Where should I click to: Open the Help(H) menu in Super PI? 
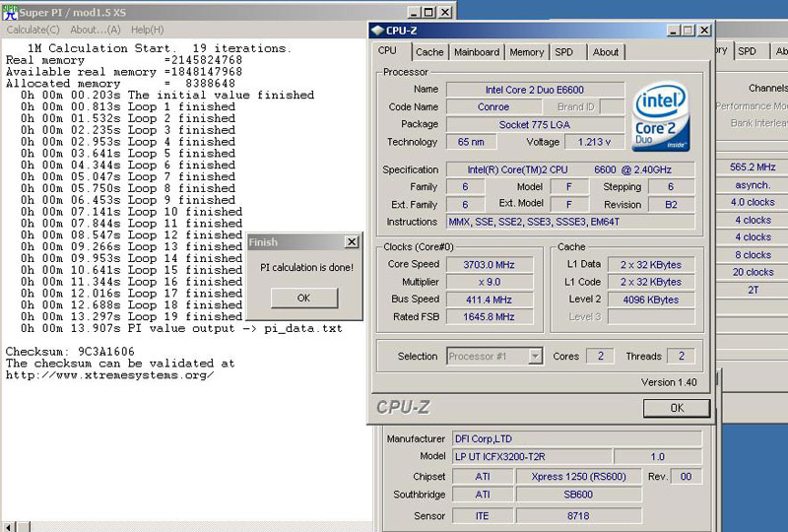click(147, 30)
